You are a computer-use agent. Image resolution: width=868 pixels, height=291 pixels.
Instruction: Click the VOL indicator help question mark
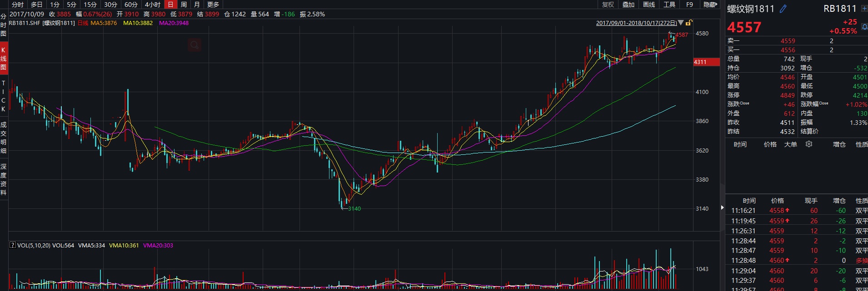[x=13, y=245]
